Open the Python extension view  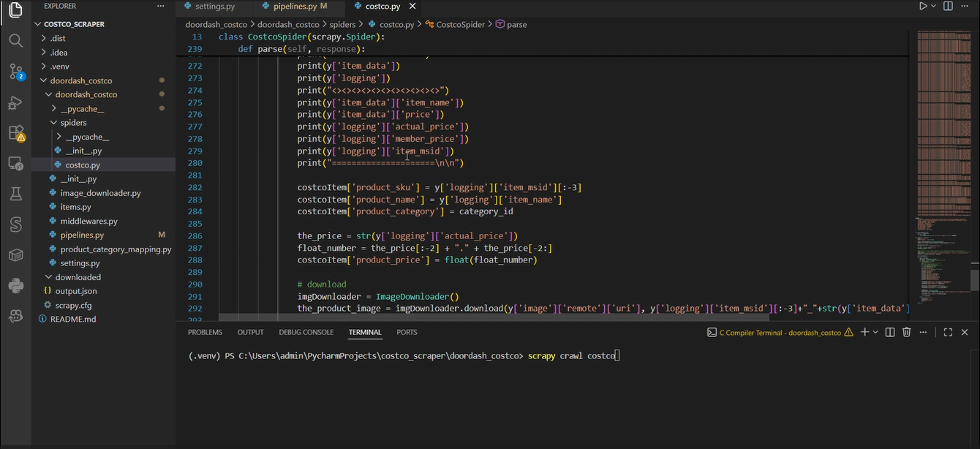click(x=15, y=285)
